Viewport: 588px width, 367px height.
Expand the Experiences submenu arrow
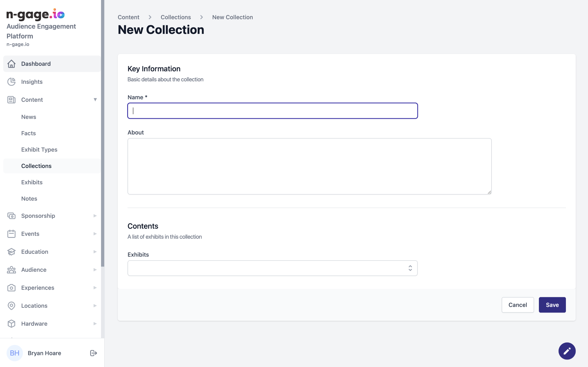tap(95, 288)
